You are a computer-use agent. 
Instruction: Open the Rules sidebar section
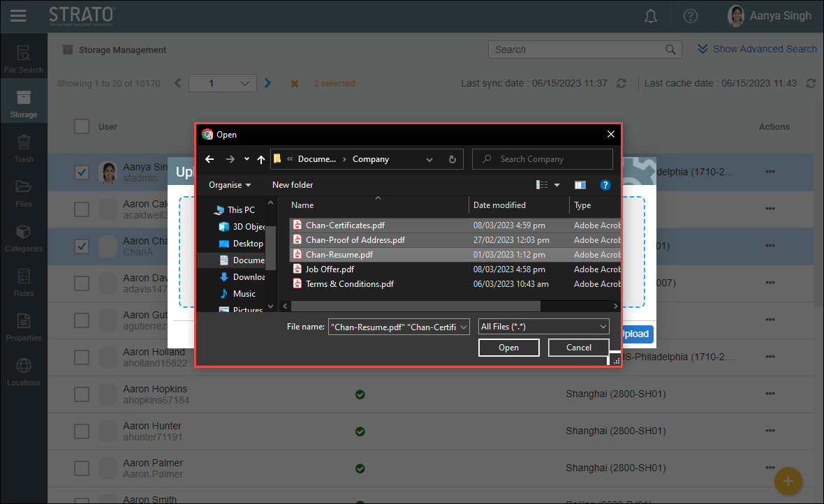click(x=24, y=282)
